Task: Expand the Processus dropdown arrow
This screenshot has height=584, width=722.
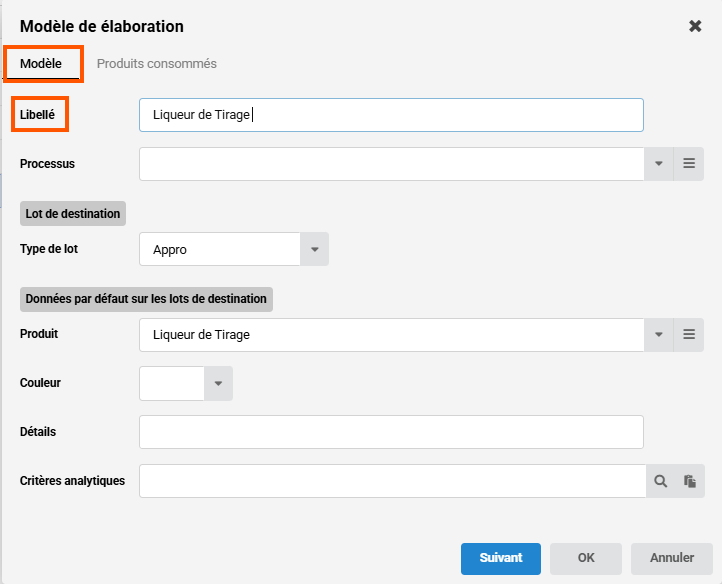Action: click(x=659, y=164)
